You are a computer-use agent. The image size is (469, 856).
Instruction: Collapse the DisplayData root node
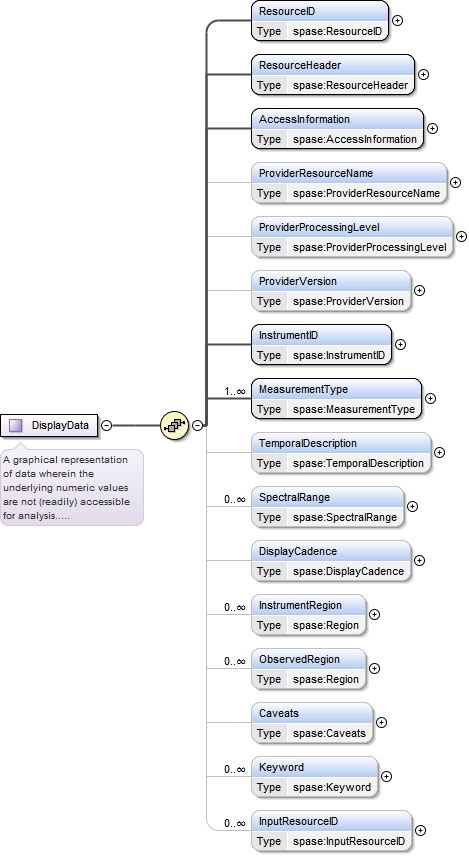click(107, 425)
